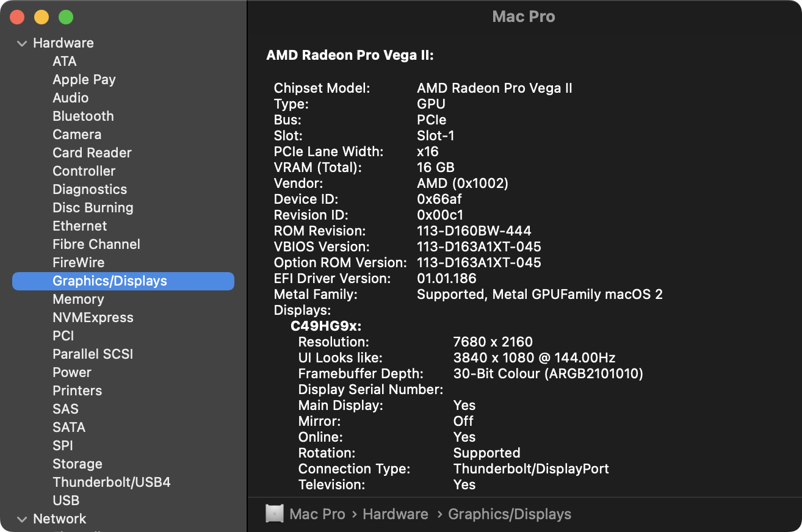This screenshot has height=532, width=802.
Task: Click the Bus value PCIe
Action: click(432, 120)
